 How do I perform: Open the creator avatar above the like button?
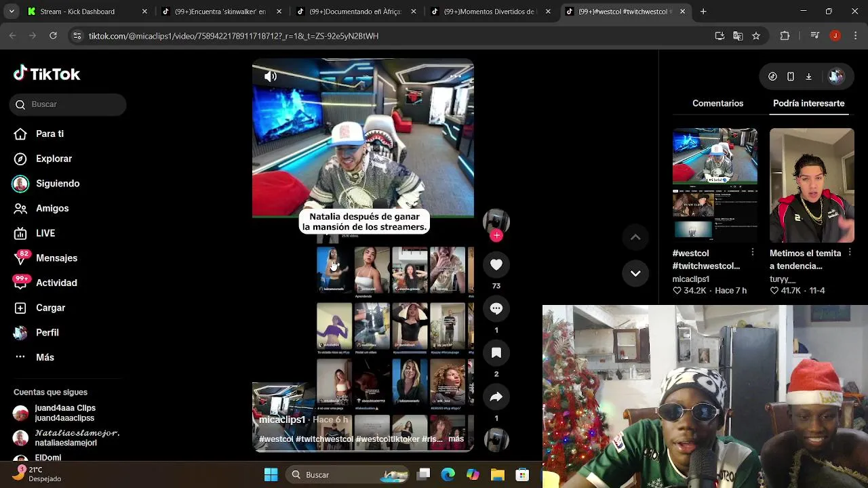click(x=496, y=221)
